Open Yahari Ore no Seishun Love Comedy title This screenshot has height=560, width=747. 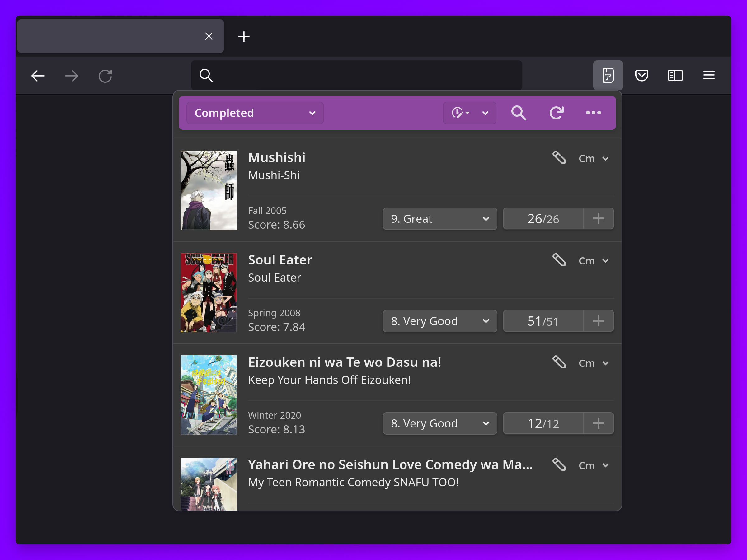pyautogui.click(x=390, y=464)
